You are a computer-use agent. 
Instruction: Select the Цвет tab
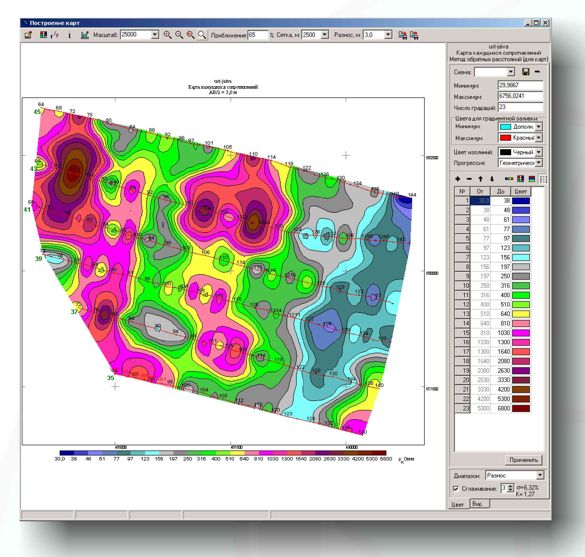point(458,504)
